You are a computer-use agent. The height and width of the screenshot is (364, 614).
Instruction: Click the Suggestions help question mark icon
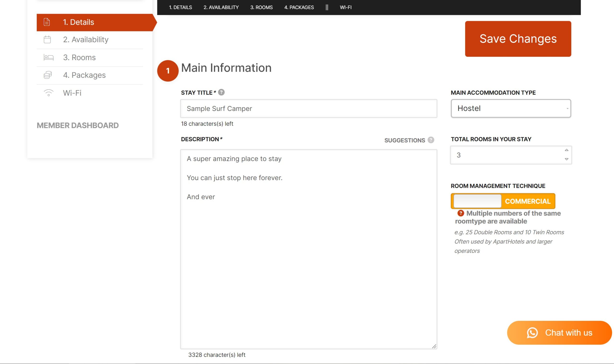point(431,140)
